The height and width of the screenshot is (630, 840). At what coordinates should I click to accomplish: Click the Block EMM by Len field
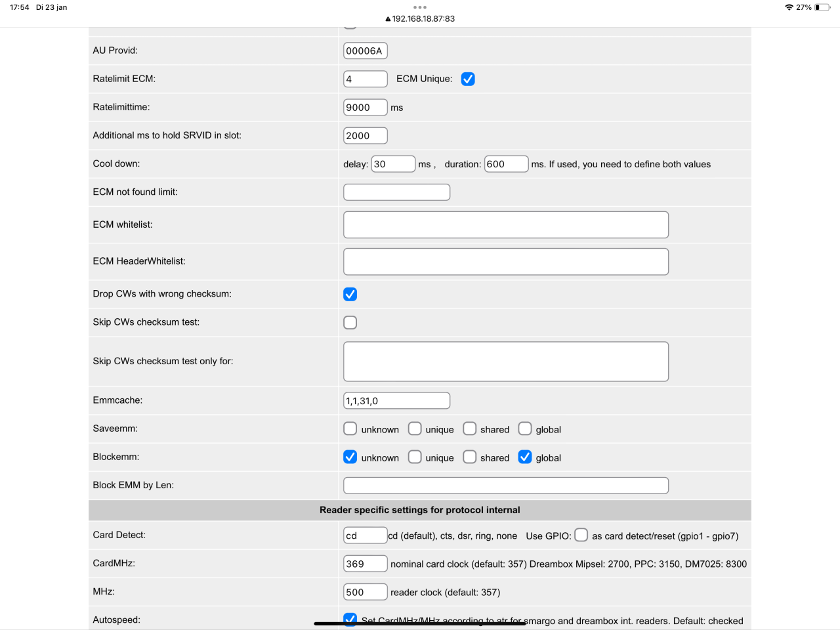click(x=505, y=485)
